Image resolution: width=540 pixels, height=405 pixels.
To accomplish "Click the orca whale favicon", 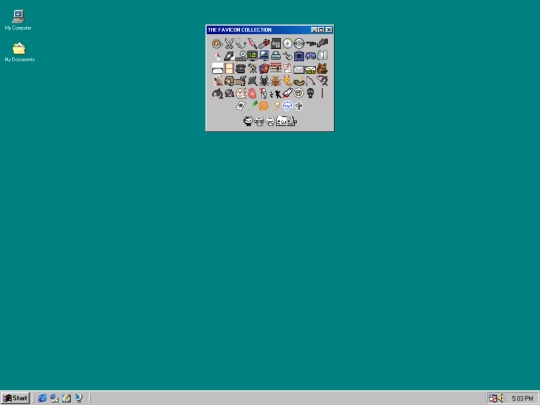I will tap(218, 93).
